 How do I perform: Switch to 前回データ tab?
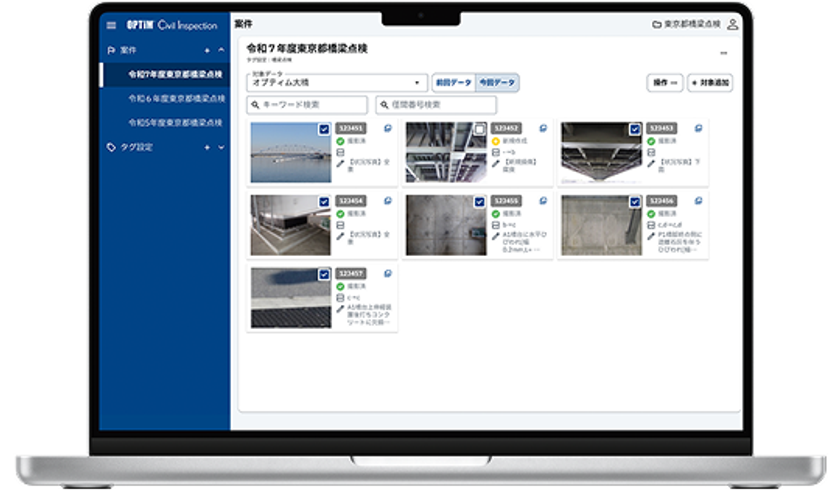point(453,82)
